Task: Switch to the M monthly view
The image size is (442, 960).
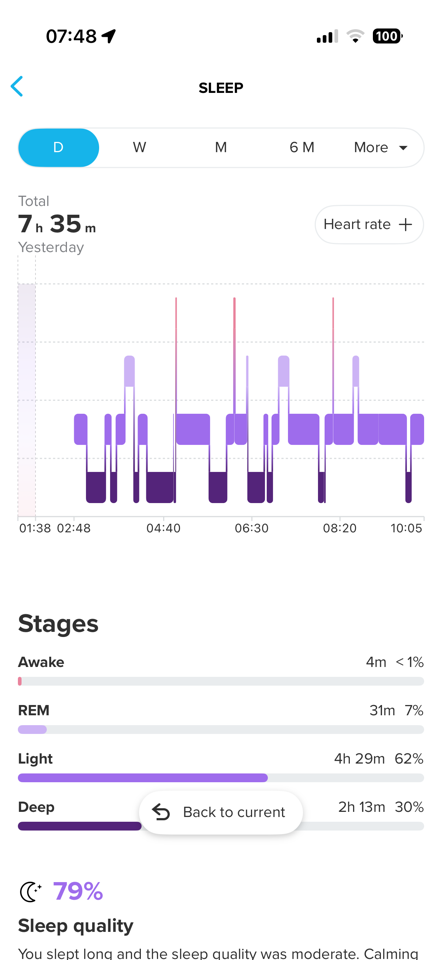Action: (x=221, y=148)
